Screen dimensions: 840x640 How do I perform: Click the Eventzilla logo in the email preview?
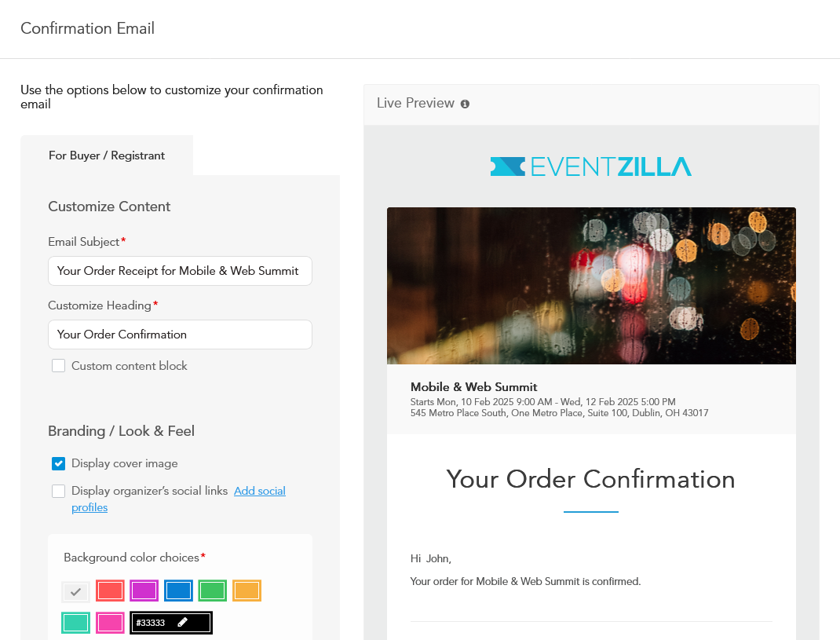(591, 166)
